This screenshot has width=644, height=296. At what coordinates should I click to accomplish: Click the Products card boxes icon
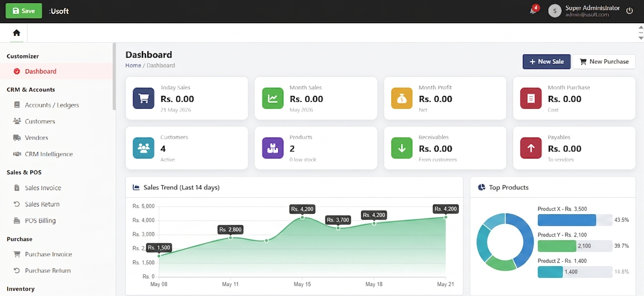(273, 148)
